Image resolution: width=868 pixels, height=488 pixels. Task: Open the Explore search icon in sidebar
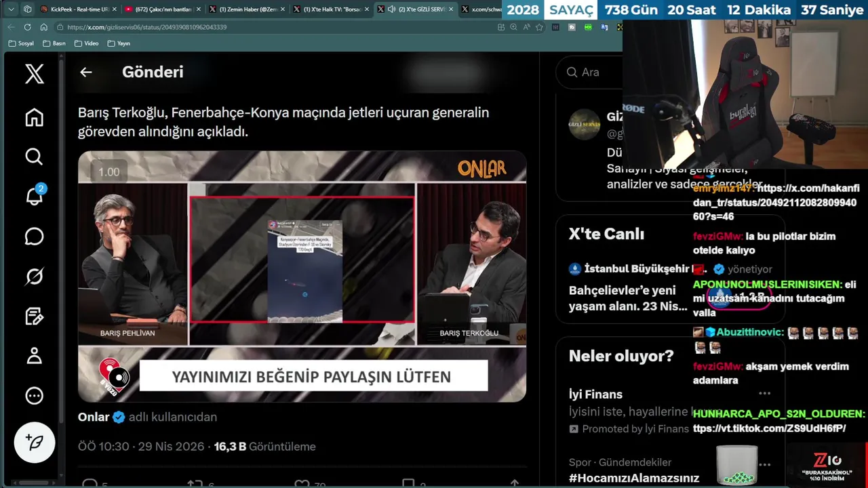34,157
